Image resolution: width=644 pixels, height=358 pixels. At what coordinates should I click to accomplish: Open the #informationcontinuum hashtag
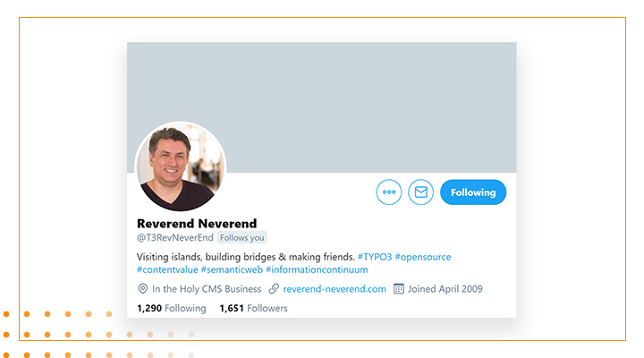tap(317, 269)
